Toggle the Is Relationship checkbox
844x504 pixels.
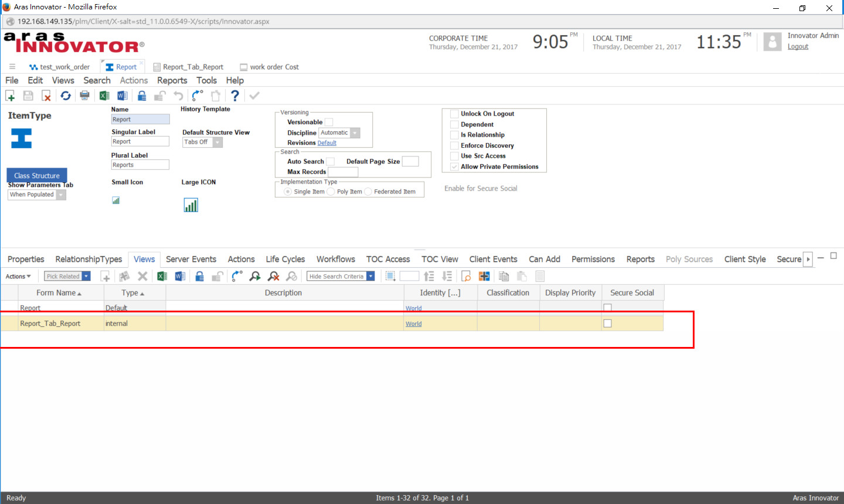454,135
